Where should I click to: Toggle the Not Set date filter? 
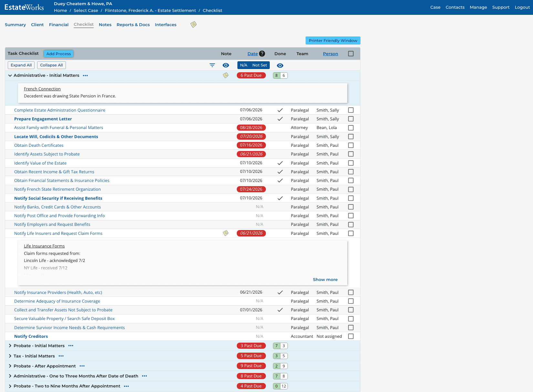click(260, 65)
